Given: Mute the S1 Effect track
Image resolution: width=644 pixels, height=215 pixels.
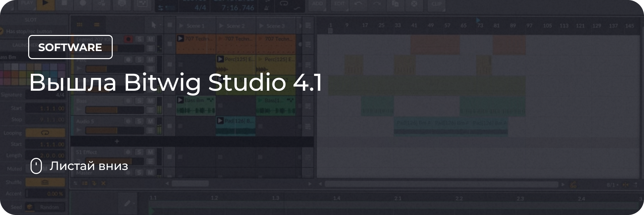Looking at the screenshot, I should pos(151,152).
